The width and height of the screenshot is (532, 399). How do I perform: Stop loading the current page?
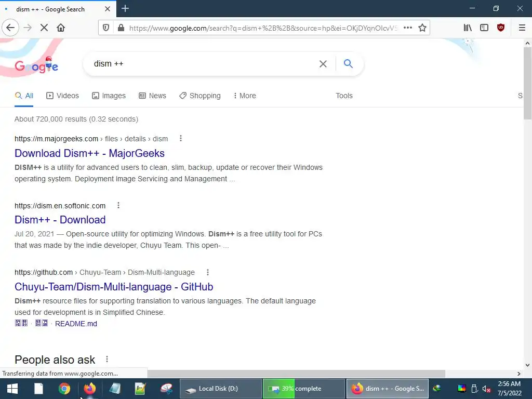[x=44, y=28]
